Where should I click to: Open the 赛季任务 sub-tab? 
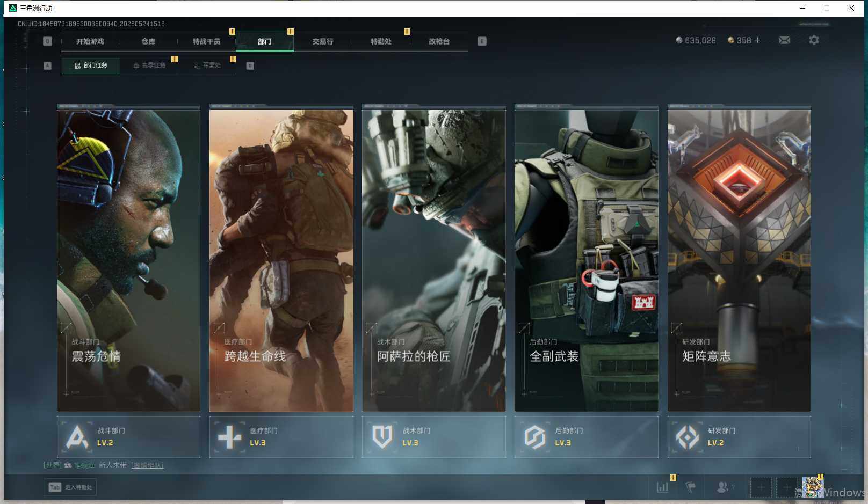tap(149, 65)
